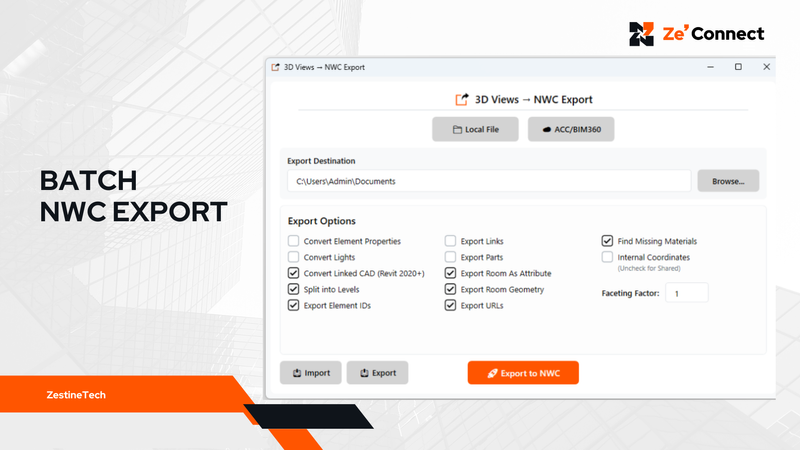Tick the Export Parts checkbox
This screenshot has width=800, height=450.
[450, 257]
